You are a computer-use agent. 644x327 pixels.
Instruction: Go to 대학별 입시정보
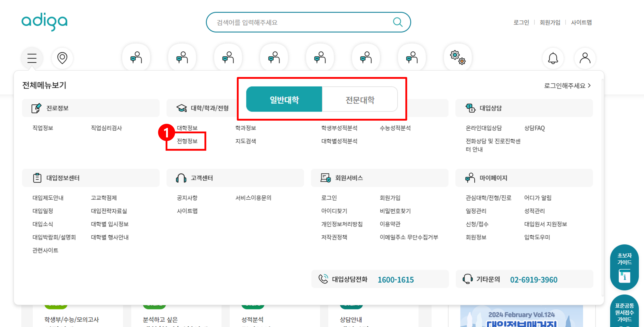pyautogui.click(x=110, y=224)
